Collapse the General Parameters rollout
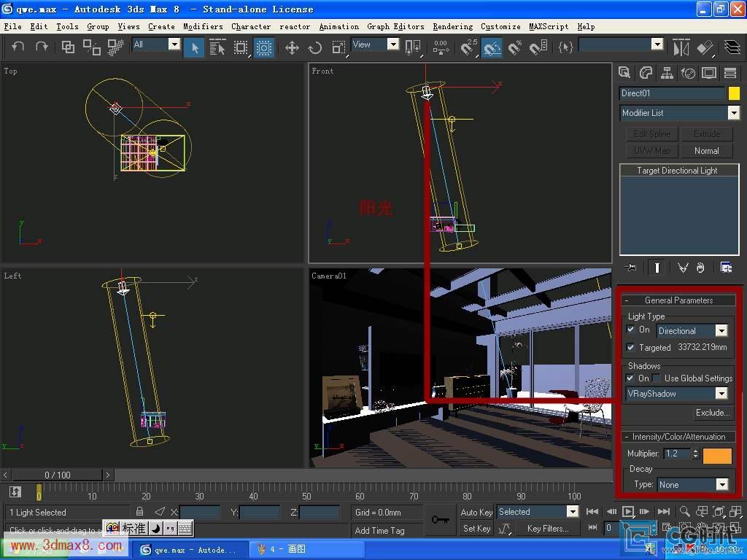747x560 pixels. (678, 300)
